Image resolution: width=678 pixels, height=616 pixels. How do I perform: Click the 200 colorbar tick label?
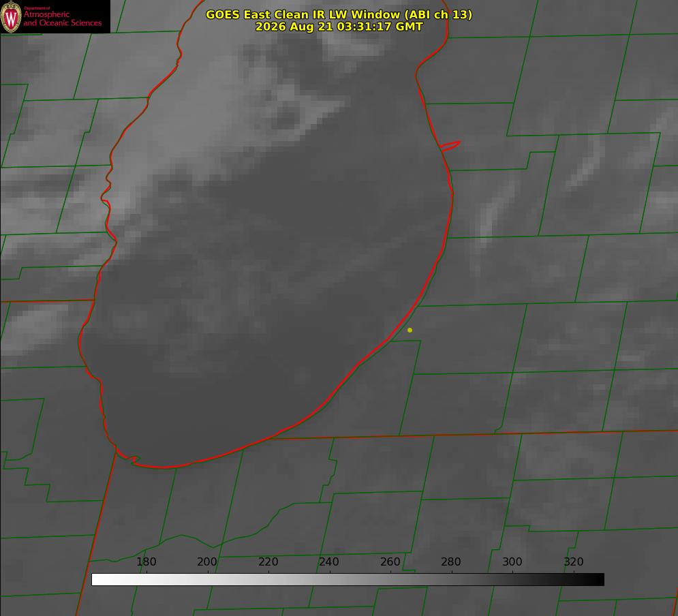(207, 561)
